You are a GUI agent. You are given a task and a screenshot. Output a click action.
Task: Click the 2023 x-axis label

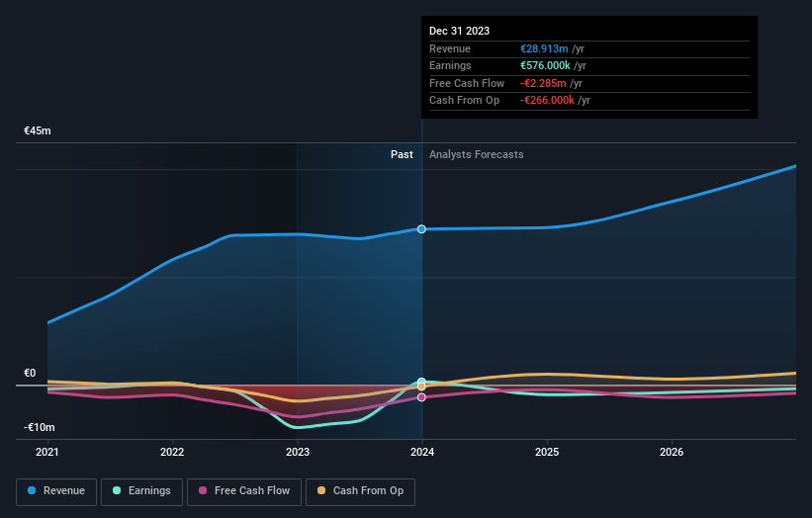click(x=298, y=452)
